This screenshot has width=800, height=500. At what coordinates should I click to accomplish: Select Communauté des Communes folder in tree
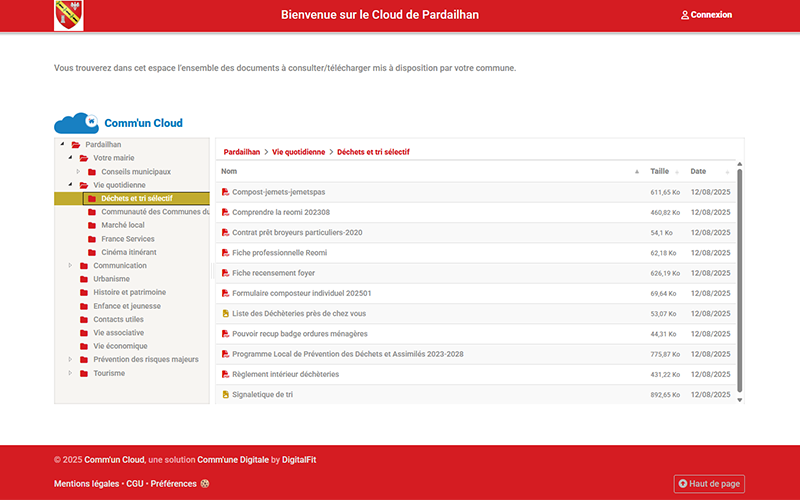click(155, 212)
